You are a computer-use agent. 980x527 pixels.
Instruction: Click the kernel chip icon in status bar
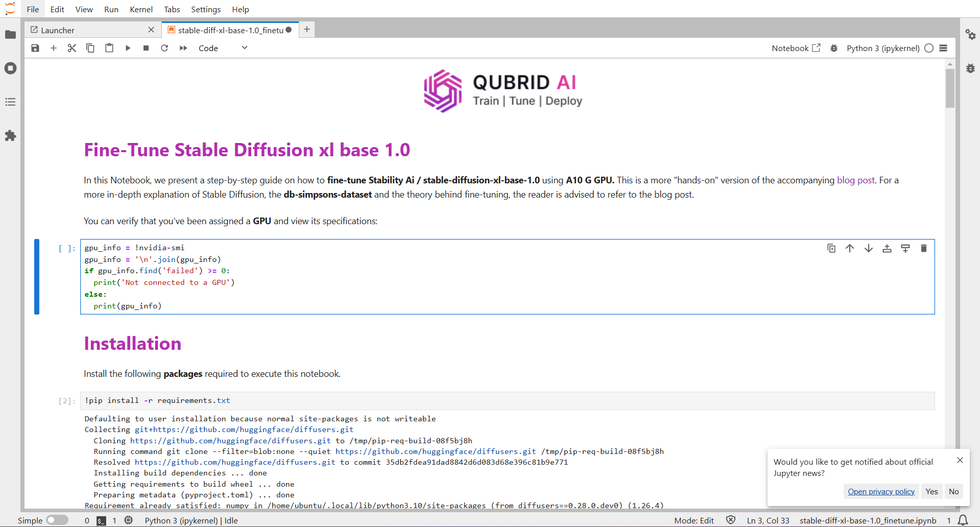coord(129,520)
